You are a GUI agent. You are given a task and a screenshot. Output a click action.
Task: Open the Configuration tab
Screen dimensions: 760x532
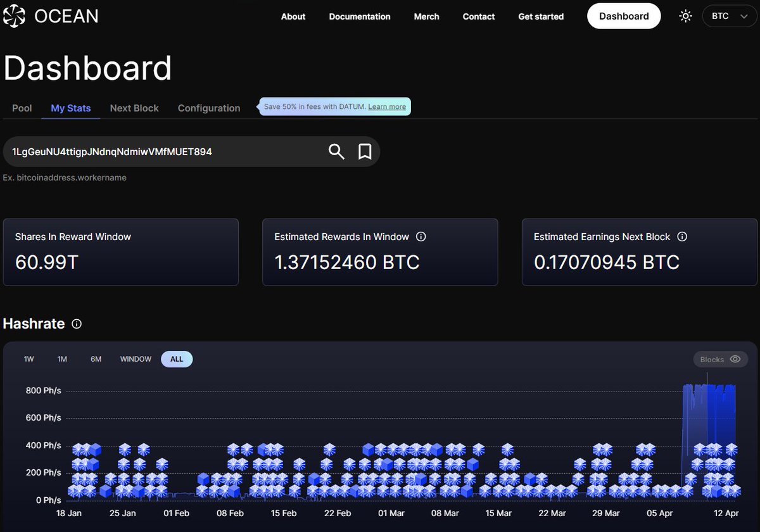[x=209, y=108]
